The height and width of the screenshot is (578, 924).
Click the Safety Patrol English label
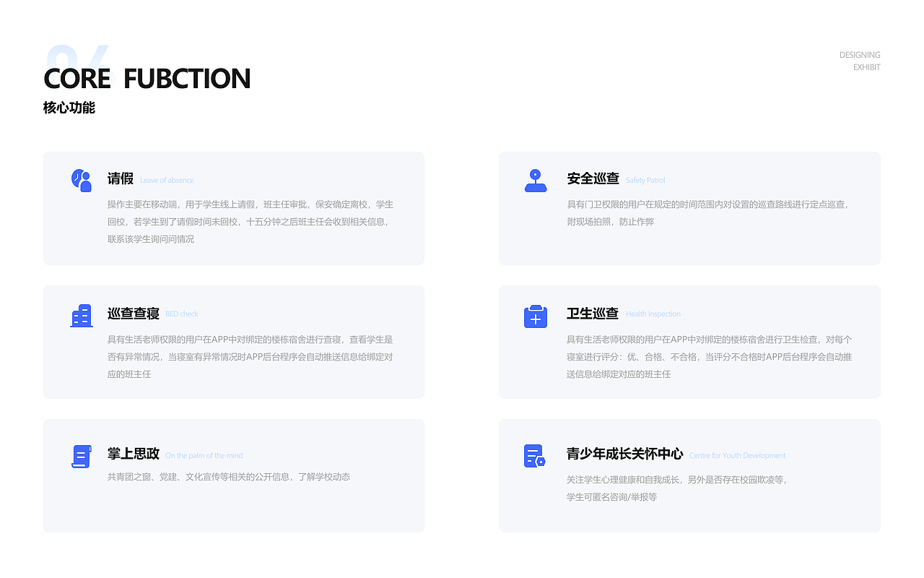[x=645, y=180]
